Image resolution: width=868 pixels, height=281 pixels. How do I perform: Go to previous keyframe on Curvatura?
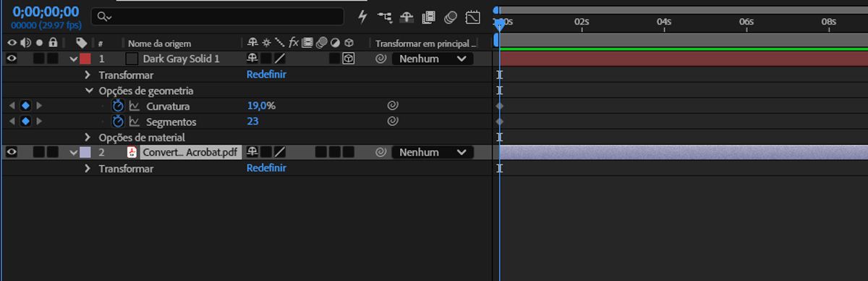(12, 106)
